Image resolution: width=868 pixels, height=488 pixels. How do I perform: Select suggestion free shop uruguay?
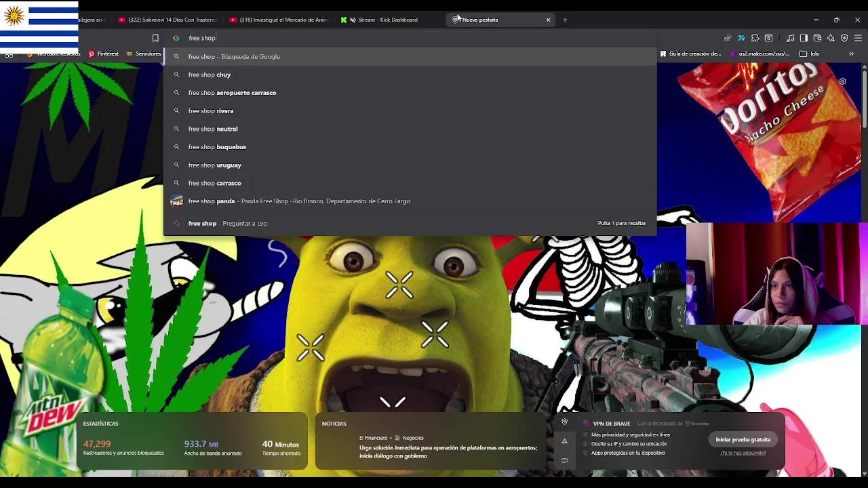(x=410, y=165)
